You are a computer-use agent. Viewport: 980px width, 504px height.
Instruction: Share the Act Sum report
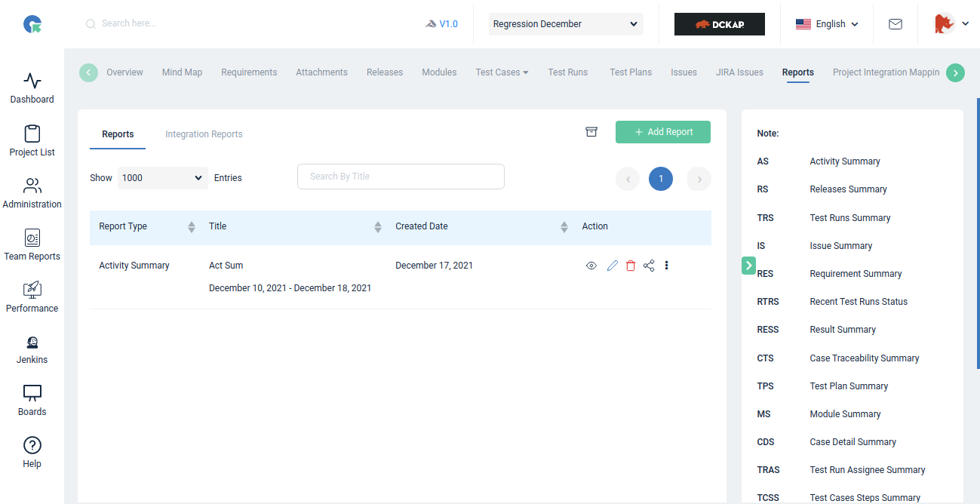pyautogui.click(x=649, y=266)
